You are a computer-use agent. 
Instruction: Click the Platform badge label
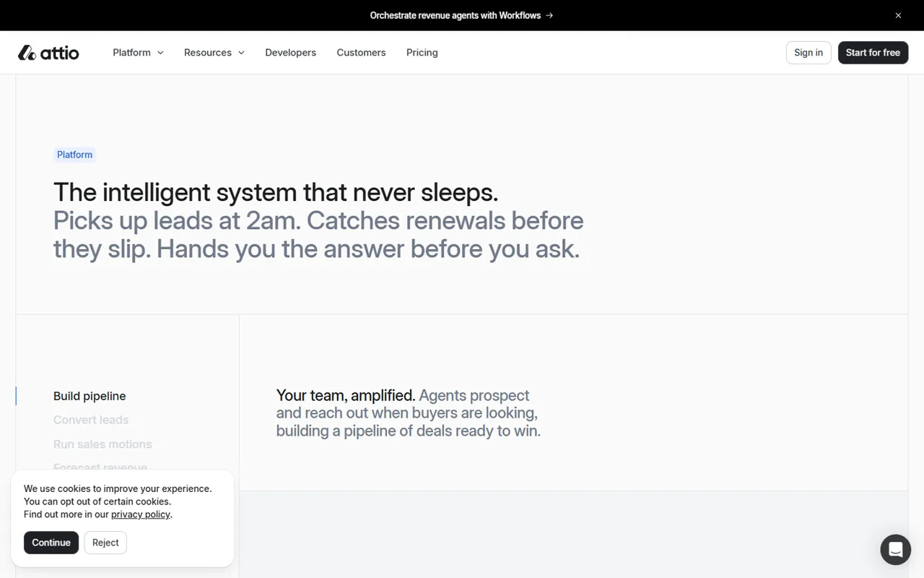click(75, 155)
